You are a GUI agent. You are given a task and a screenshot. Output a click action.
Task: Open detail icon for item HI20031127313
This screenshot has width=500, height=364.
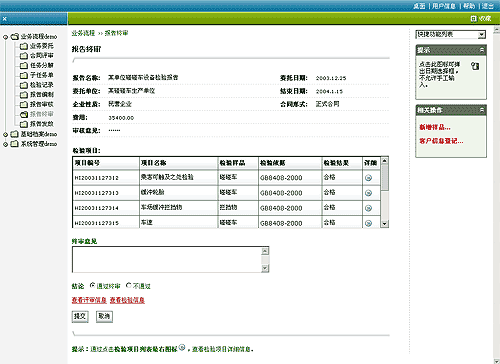coord(368,193)
